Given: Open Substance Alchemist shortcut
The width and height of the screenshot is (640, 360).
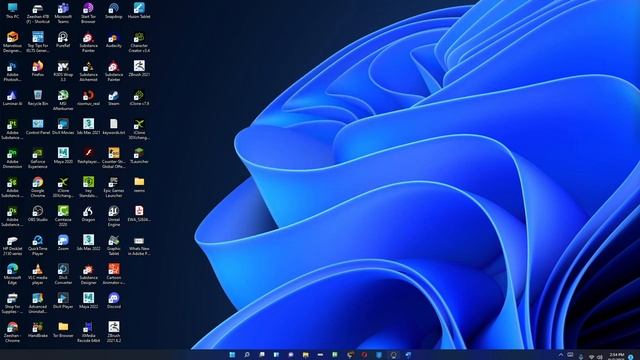Looking at the screenshot, I should tap(88, 71).
